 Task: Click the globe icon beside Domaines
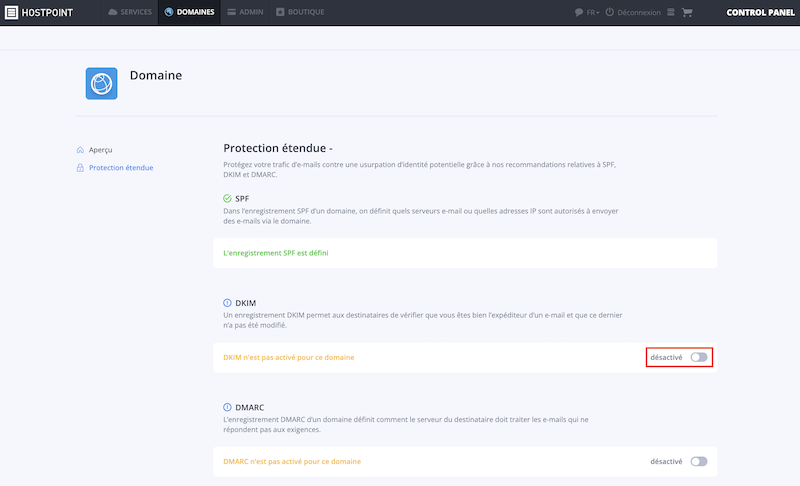point(169,12)
